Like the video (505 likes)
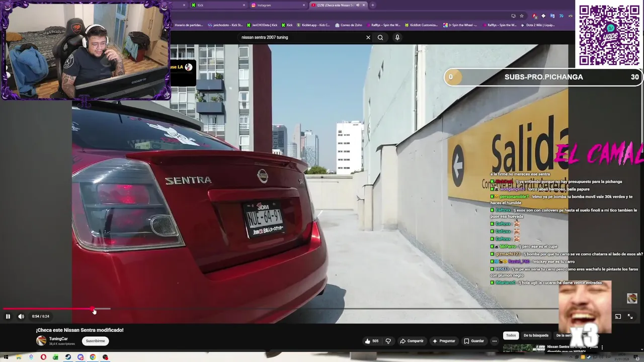Image resolution: width=644 pixels, height=362 pixels. click(372, 341)
